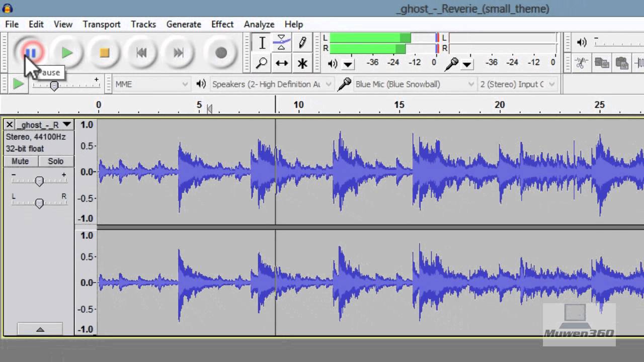Click the output device speaker icon
Screen dimensions: 644x362
201,84
